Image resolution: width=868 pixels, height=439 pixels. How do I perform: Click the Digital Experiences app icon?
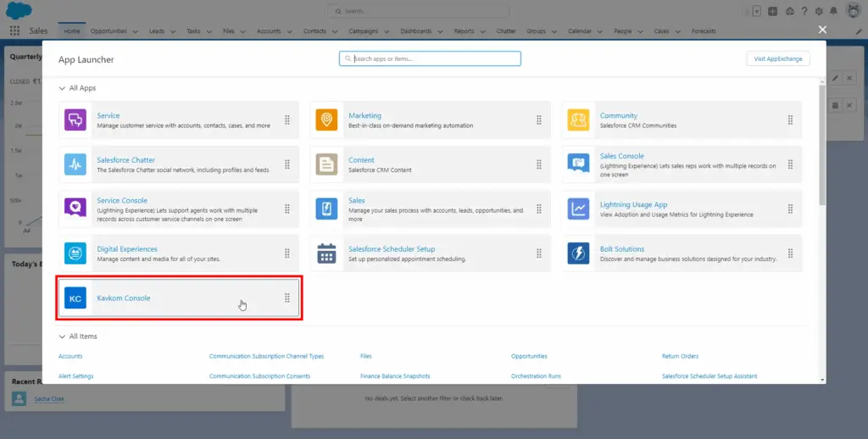(x=75, y=253)
